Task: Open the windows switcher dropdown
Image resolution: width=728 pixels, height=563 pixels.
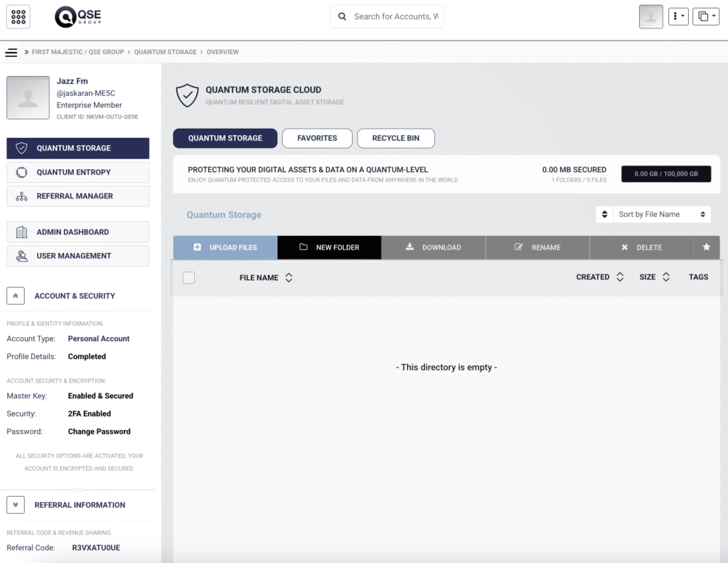Action: (706, 17)
